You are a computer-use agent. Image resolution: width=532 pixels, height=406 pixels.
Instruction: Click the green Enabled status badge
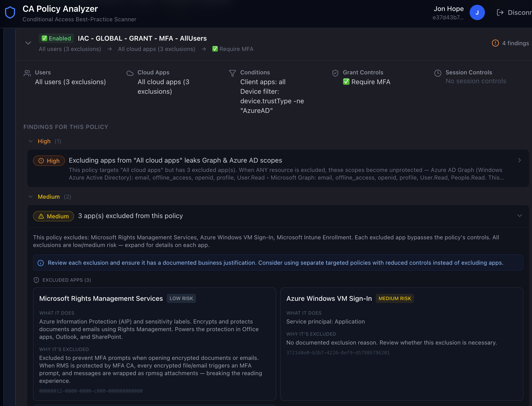pos(56,38)
